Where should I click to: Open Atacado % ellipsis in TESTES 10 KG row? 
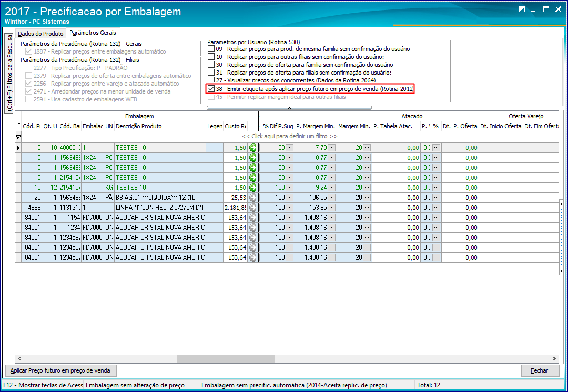(x=436, y=188)
